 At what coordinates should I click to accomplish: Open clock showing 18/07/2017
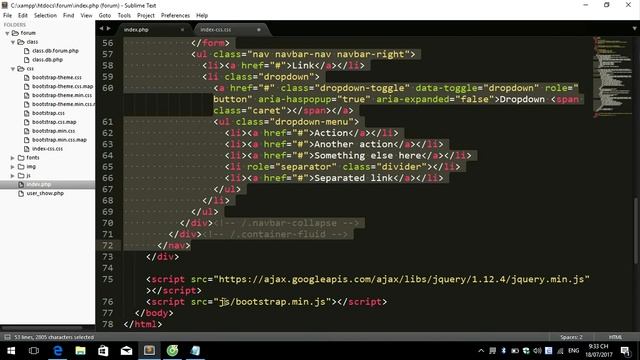tap(598, 351)
